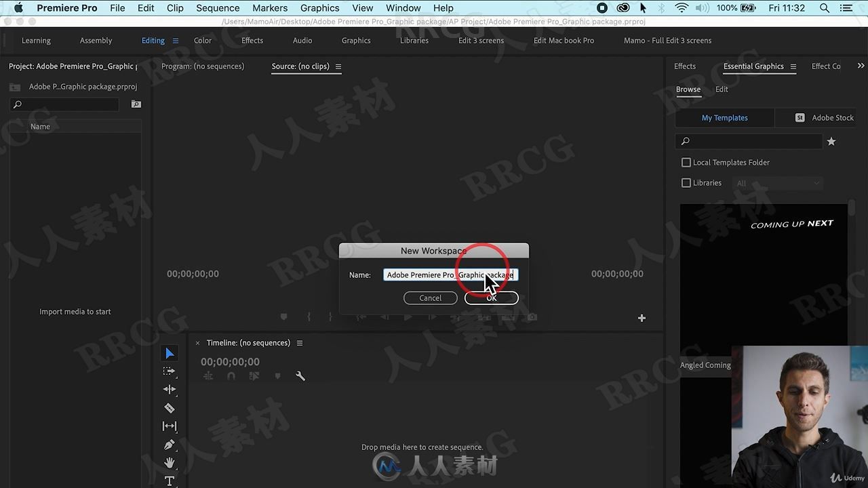The height and width of the screenshot is (488, 868).
Task: Show hidden panel tabs overflow chevrons
Action: coord(861,66)
